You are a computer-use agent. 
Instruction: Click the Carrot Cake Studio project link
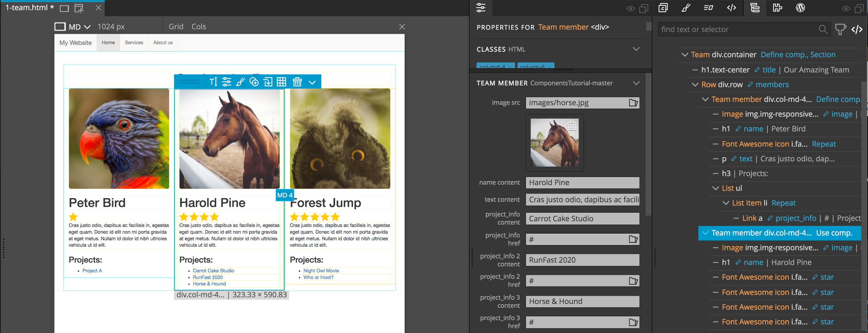click(213, 271)
